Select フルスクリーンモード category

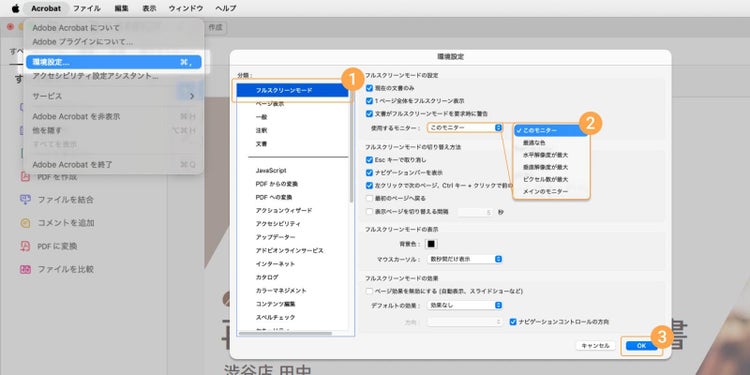coord(293,90)
